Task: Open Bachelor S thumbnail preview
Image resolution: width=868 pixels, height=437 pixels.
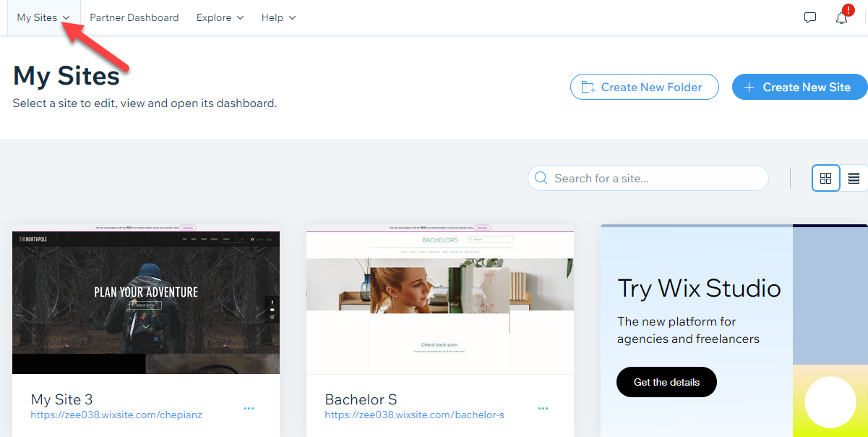Action: (x=440, y=299)
